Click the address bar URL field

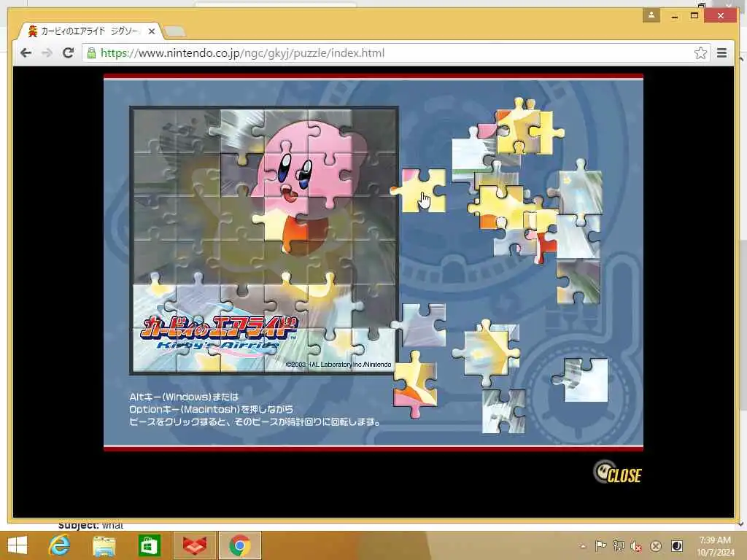[395, 52]
